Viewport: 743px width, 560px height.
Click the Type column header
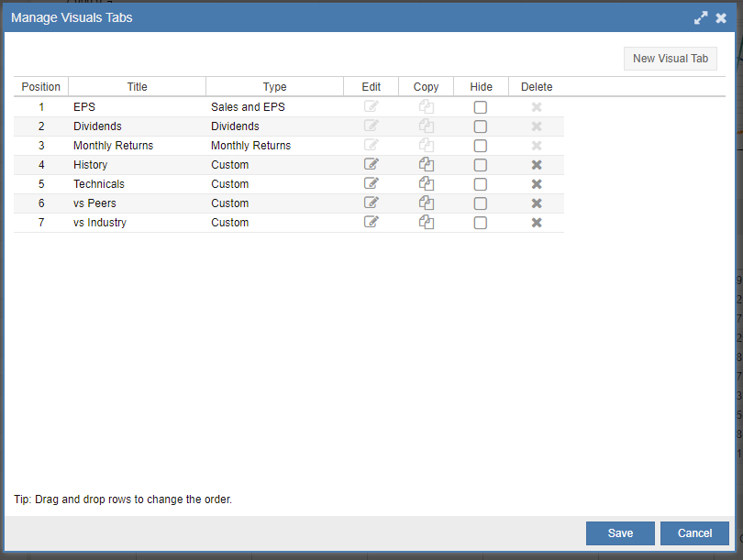pos(275,87)
